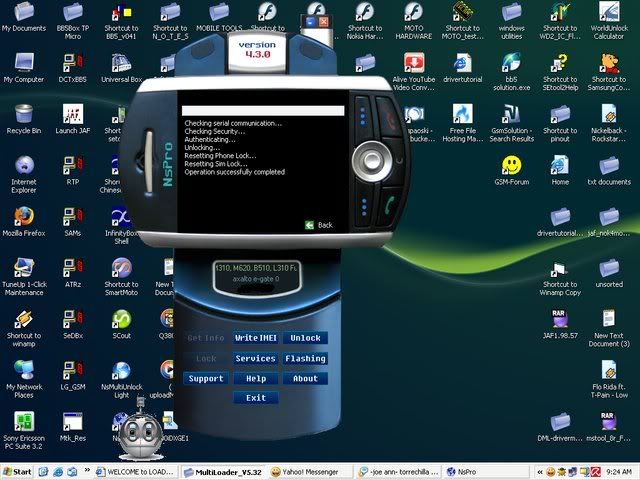Open WorldUnlock Calculator icon
The image size is (640, 480).
click(609, 20)
